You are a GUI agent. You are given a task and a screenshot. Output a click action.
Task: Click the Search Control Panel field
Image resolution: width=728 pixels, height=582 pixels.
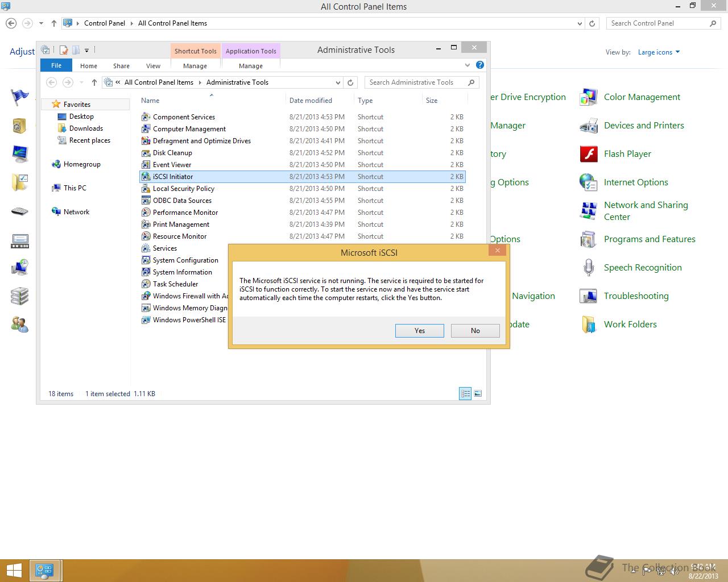pos(663,23)
